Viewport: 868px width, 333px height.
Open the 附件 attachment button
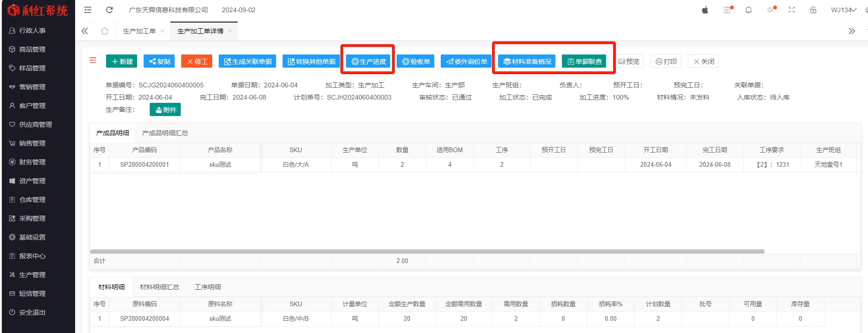click(x=165, y=109)
